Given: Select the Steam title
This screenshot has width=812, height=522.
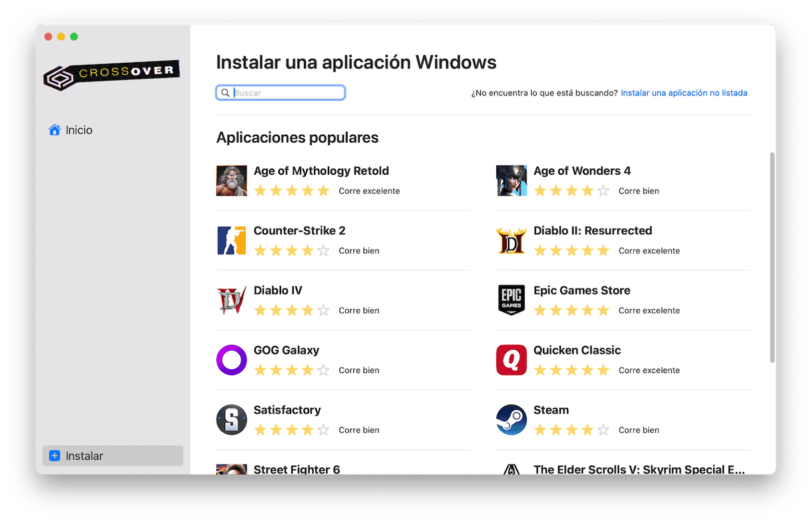Looking at the screenshot, I should click(x=552, y=410).
